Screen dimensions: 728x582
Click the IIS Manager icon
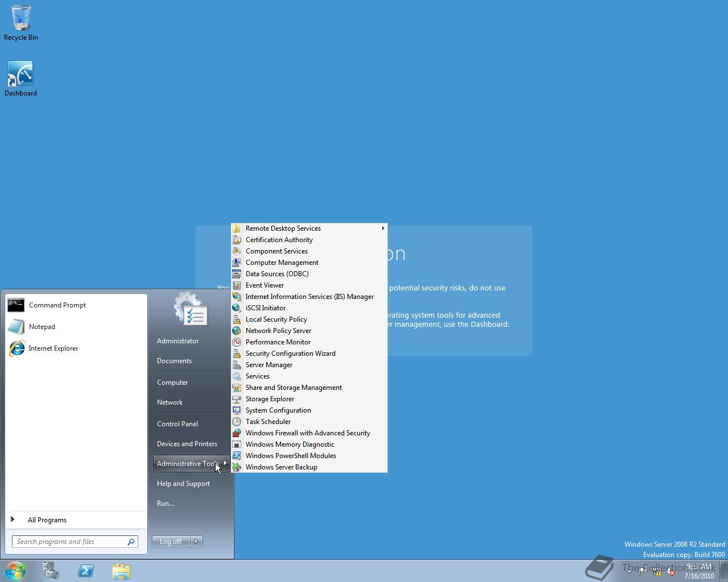(237, 297)
